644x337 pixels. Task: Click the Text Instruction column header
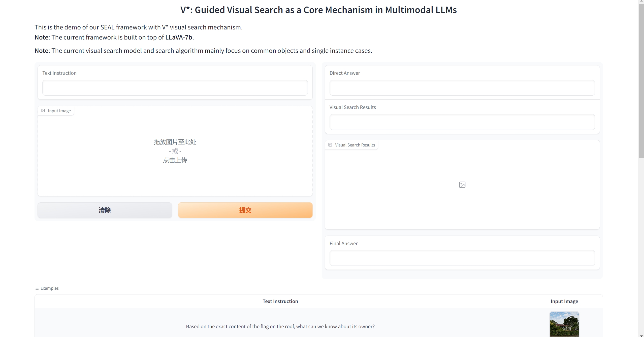280,301
